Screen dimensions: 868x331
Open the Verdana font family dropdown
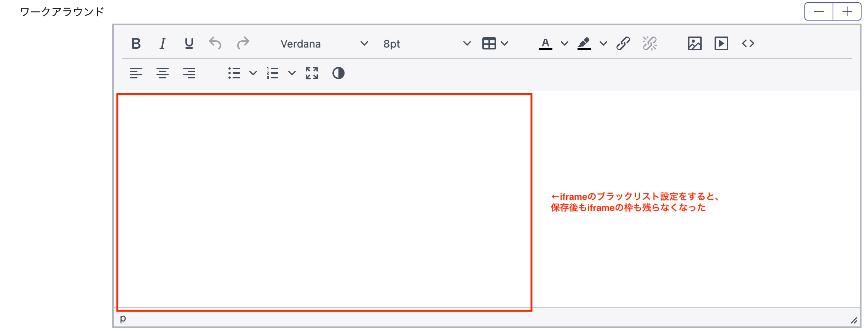click(324, 44)
